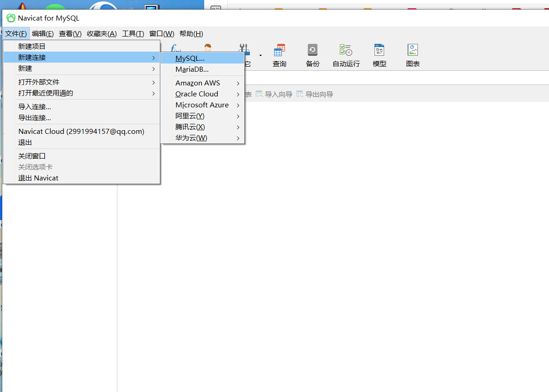Screen dimensions: 549x392
Task: Expand the 华为云(W) submenu
Action: [203, 138]
